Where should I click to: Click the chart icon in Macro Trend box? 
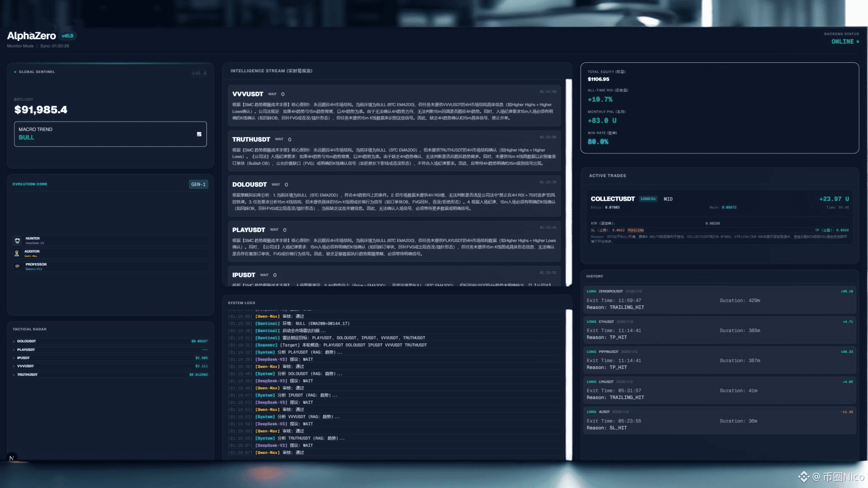pyautogui.click(x=199, y=134)
